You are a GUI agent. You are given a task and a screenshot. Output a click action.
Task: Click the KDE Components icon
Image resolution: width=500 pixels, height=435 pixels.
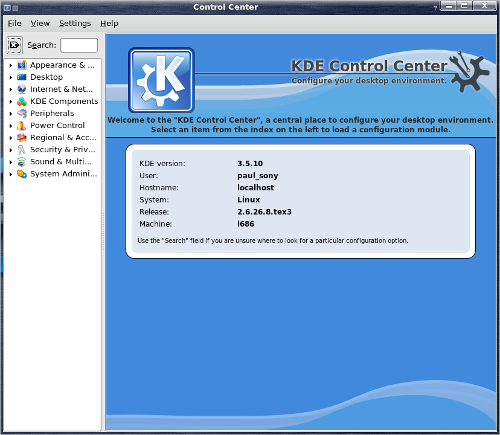click(22, 101)
